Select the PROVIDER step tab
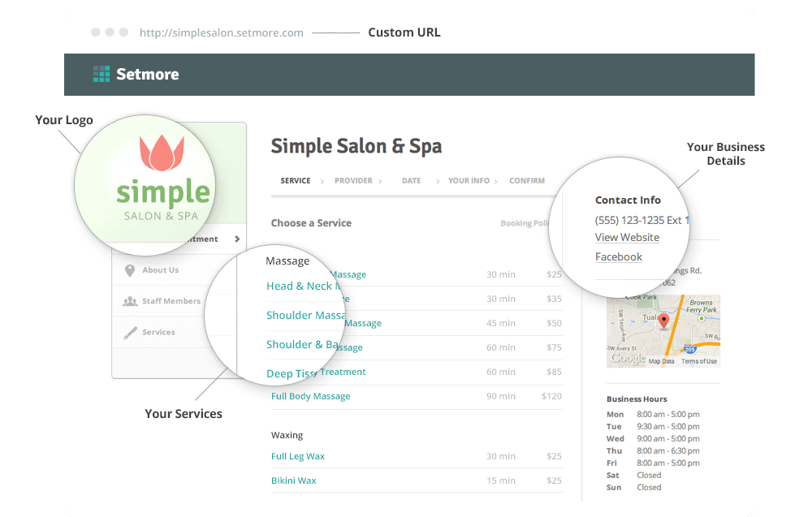This screenshot has width=812, height=517. [353, 181]
